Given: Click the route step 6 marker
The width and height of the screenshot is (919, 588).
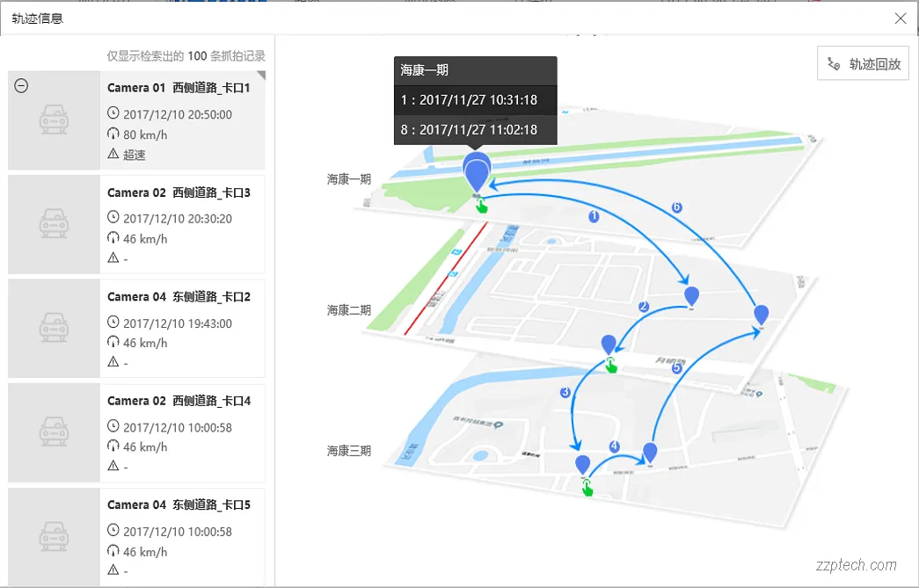Looking at the screenshot, I should tap(676, 207).
